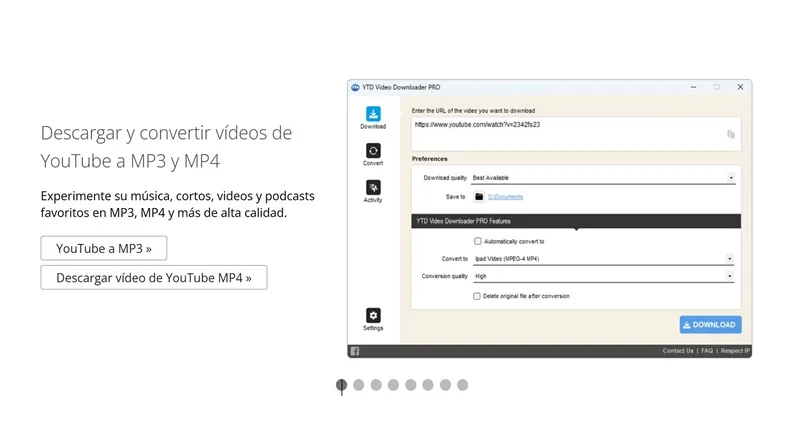
Task: Click the Facebook icon in the footer
Action: (x=355, y=351)
